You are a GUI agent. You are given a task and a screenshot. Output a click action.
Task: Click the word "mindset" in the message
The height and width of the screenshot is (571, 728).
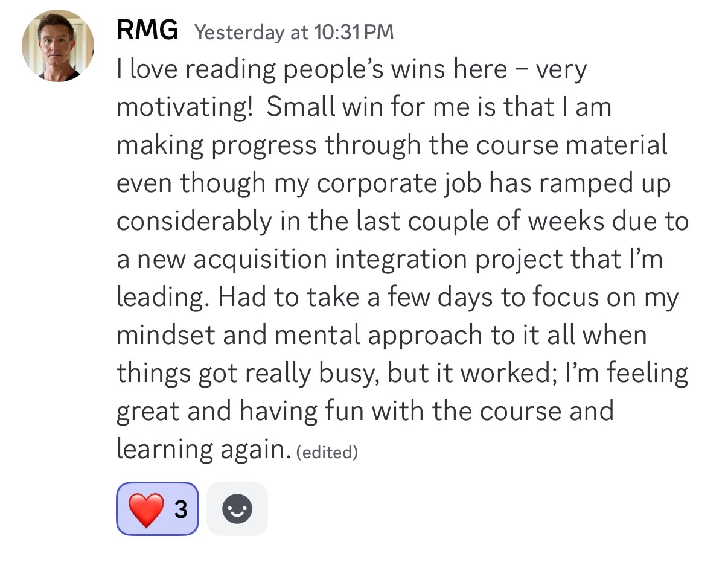[x=166, y=335]
